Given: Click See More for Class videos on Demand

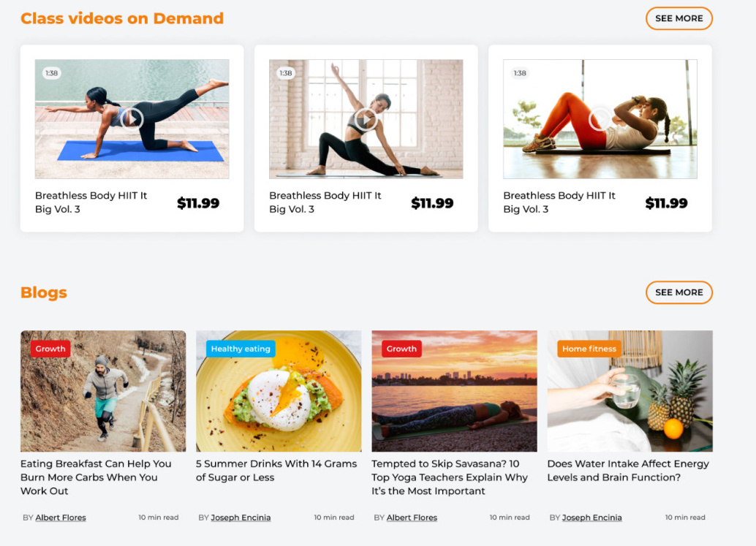Looking at the screenshot, I should pyautogui.click(x=678, y=18).
